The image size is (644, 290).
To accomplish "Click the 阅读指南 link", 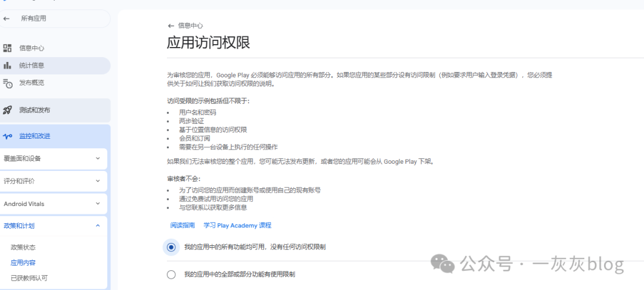I will click(182, 225).
